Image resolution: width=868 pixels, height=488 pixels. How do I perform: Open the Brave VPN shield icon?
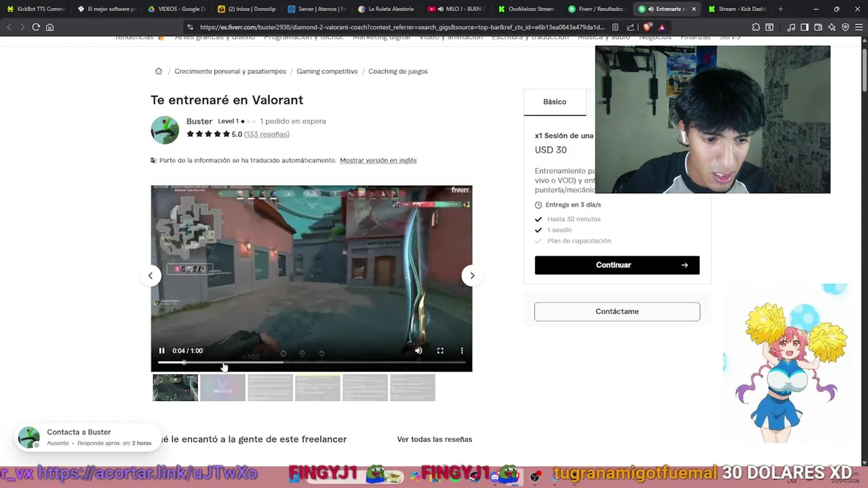click(x=845, y=27)
